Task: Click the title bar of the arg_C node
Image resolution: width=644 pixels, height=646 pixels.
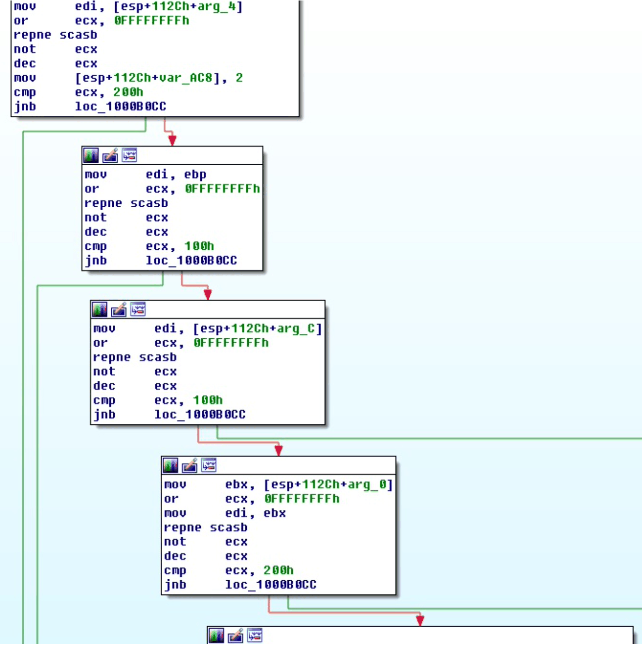Action: (x=208, y=310)
